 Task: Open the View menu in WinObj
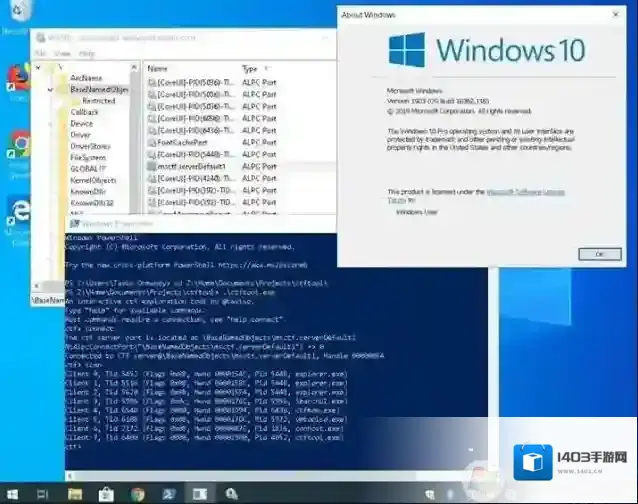[62, 53]
